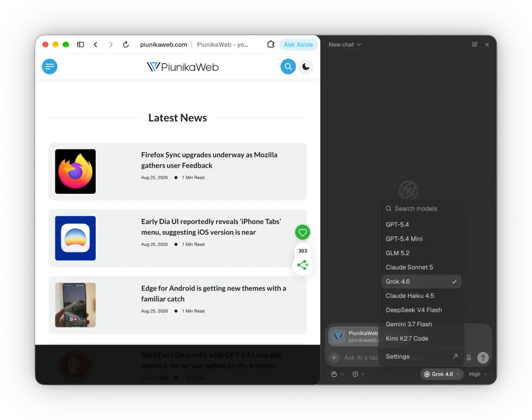This screenshot has width=532, height=420.
Task: Reload the page with refresh icon
Action: [x=126, y=45]
